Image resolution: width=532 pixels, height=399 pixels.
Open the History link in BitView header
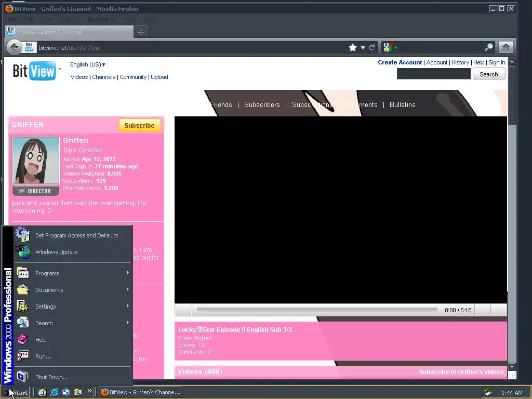pos(460,62)
